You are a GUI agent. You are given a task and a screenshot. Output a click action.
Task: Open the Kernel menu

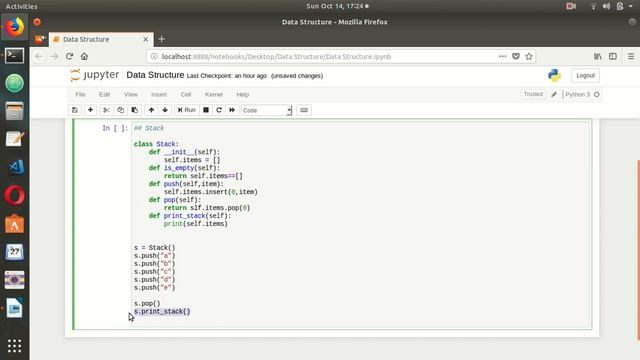(x=213, y=94)
